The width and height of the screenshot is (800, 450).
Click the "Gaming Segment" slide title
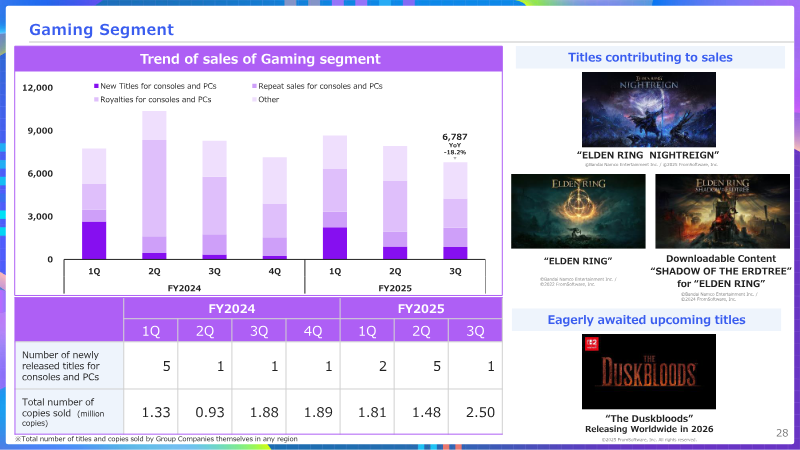102,30
